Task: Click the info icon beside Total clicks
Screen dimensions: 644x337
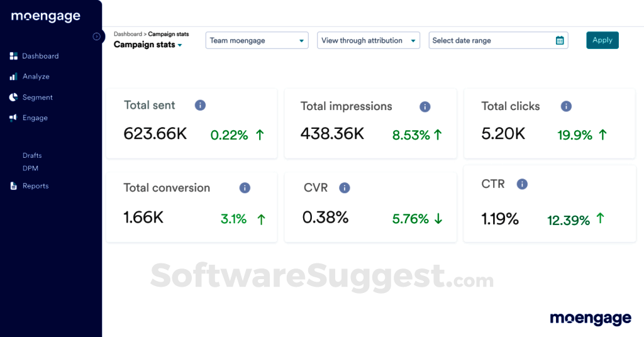Action: 566,106
